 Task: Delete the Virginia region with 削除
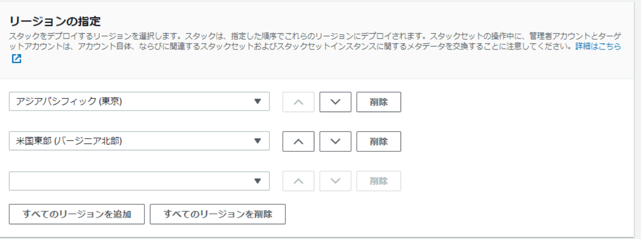coord(379,141)
